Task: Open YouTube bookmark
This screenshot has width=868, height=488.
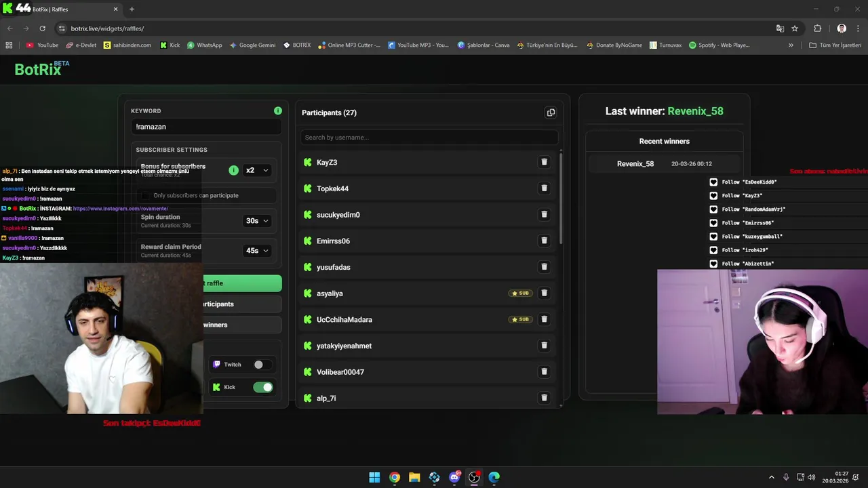Action: click(x=42, y=45)
